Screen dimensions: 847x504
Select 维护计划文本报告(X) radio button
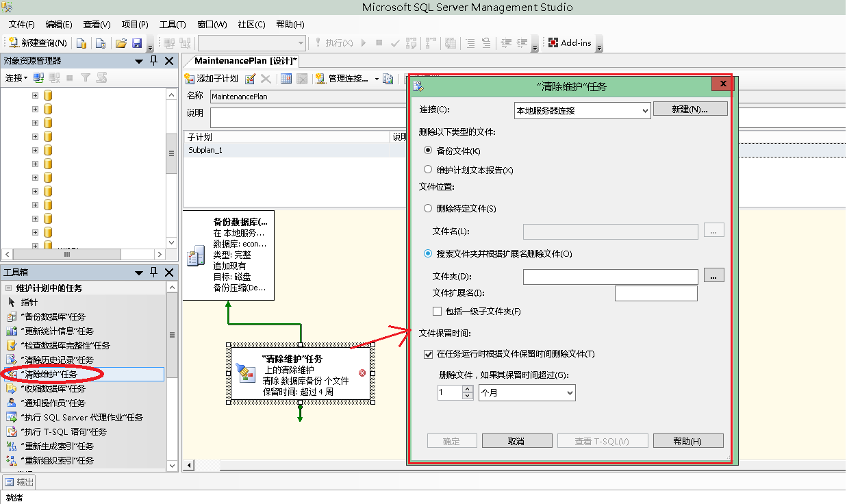428,170
